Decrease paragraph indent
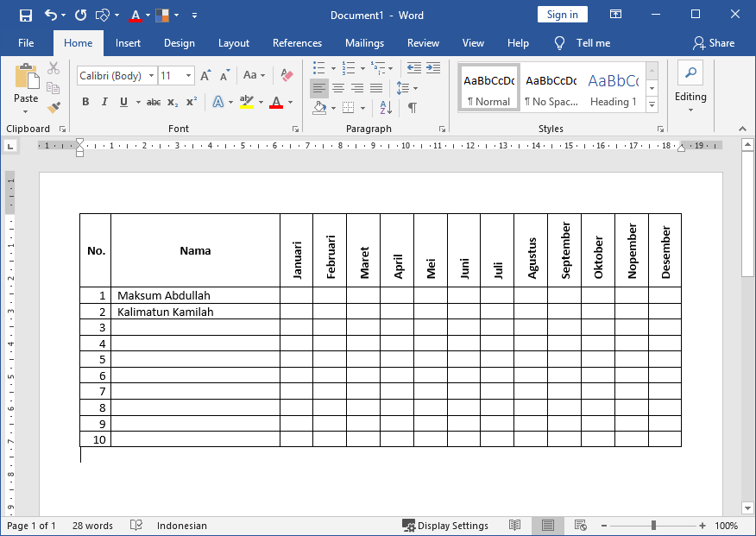The width and height of the screenshot is (756, 536). pos(413,68)
